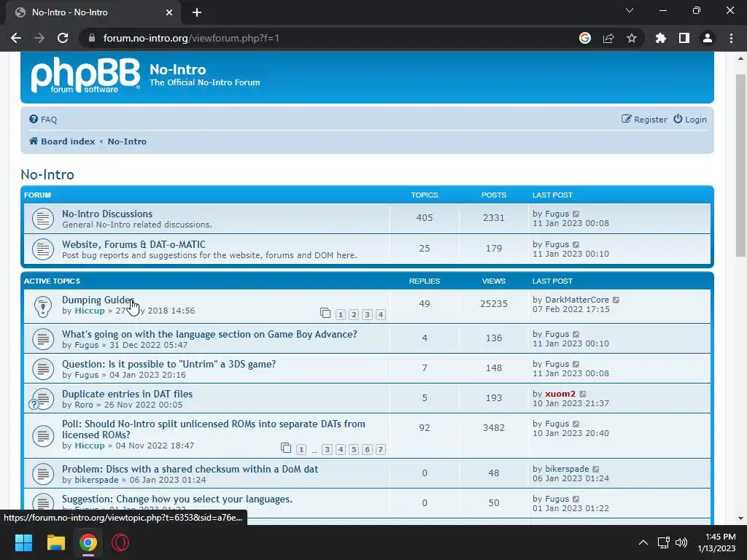Go to page 4 of Dumping Guides
747x560 pixels.
[380, 314]
